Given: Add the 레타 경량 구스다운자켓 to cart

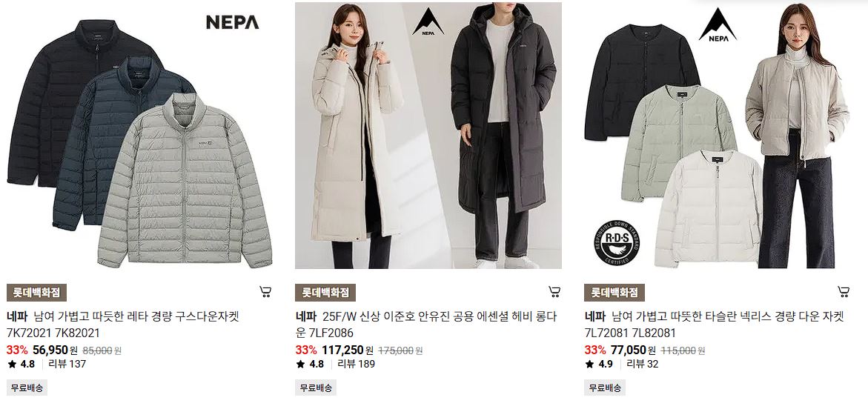Looking at the screenshot, I should point(265,292).
